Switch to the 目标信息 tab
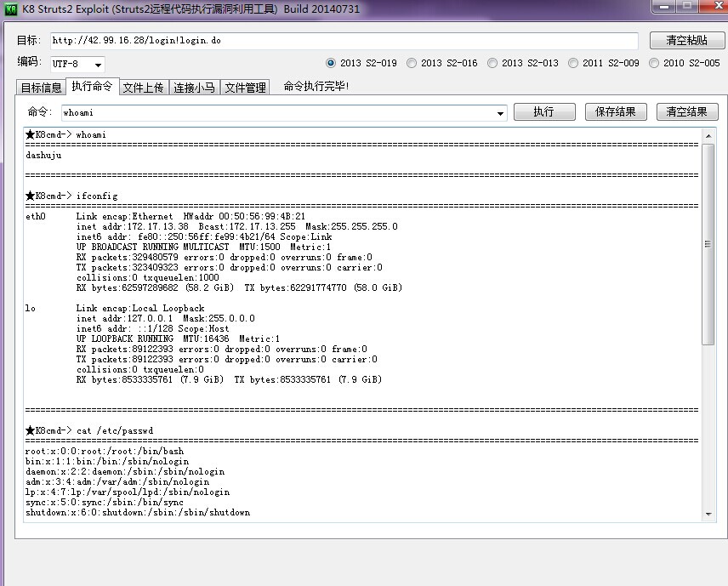The width and height of the screenshot is (728, 586). (42, 88)
